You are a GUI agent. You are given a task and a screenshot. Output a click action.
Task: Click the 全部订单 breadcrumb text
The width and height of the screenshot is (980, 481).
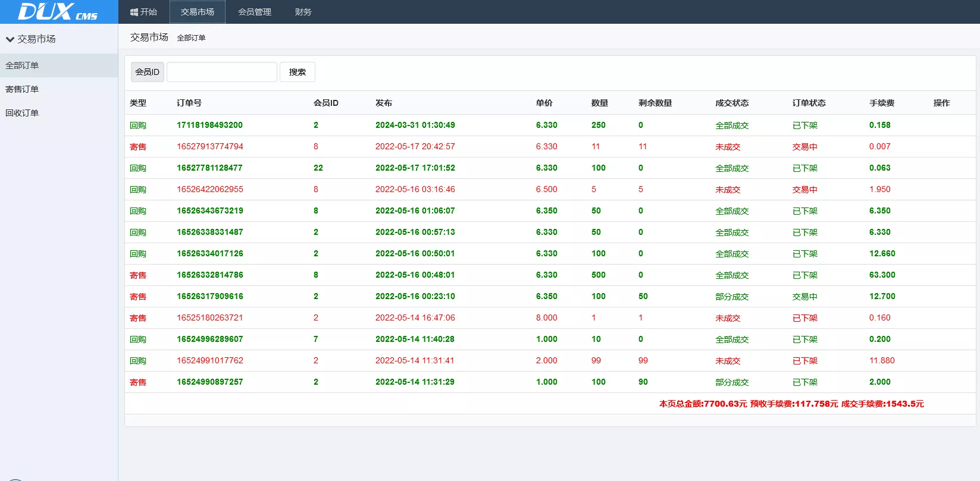(x=191, y=38)
